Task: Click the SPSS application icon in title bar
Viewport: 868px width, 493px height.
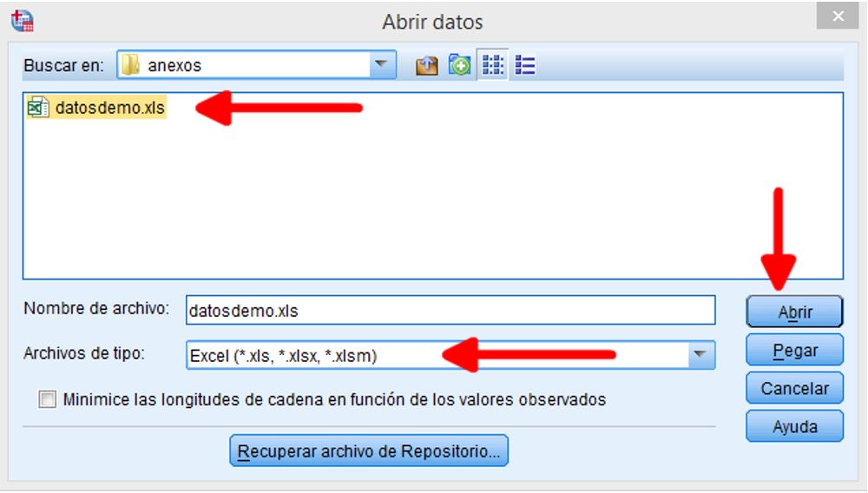Action: pyautogui.click(x=23, y=21)
